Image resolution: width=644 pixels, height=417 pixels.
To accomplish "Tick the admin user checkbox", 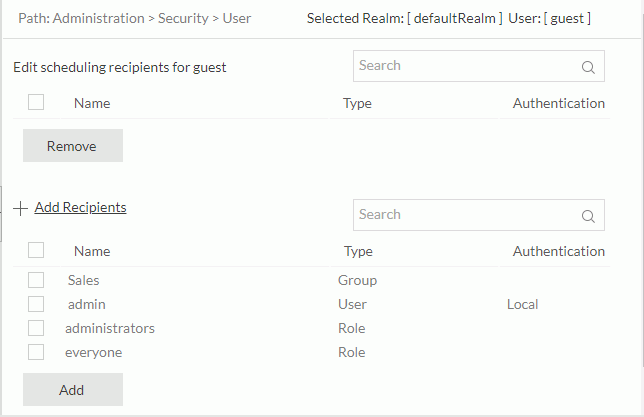I will click(36, 304).
